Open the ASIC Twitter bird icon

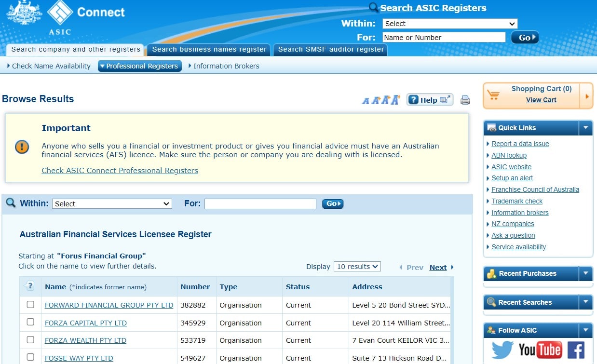click(x=502, y=350)
